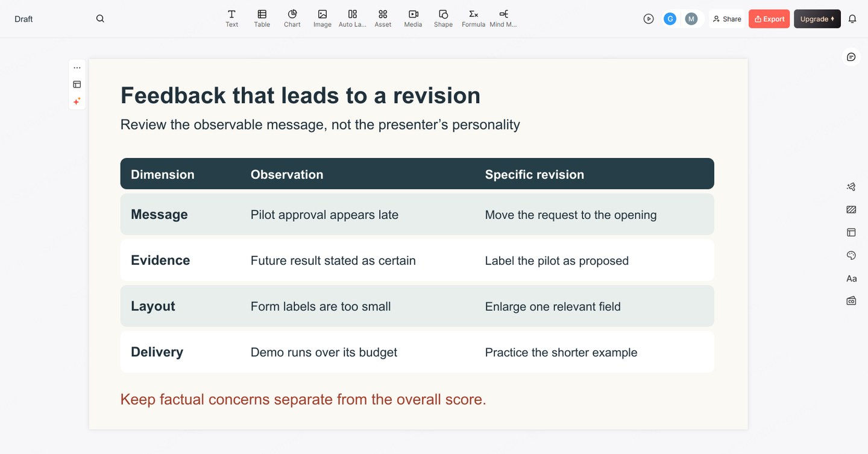Viewport: 868px width, 454px height.
Task: Open the search magnifier icon
Action: tap(100, 19)
